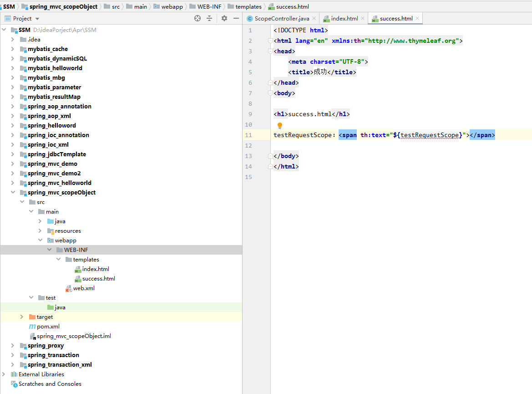Select success.html in the project tree
The image size is (532, 394).
click(99, 278)
